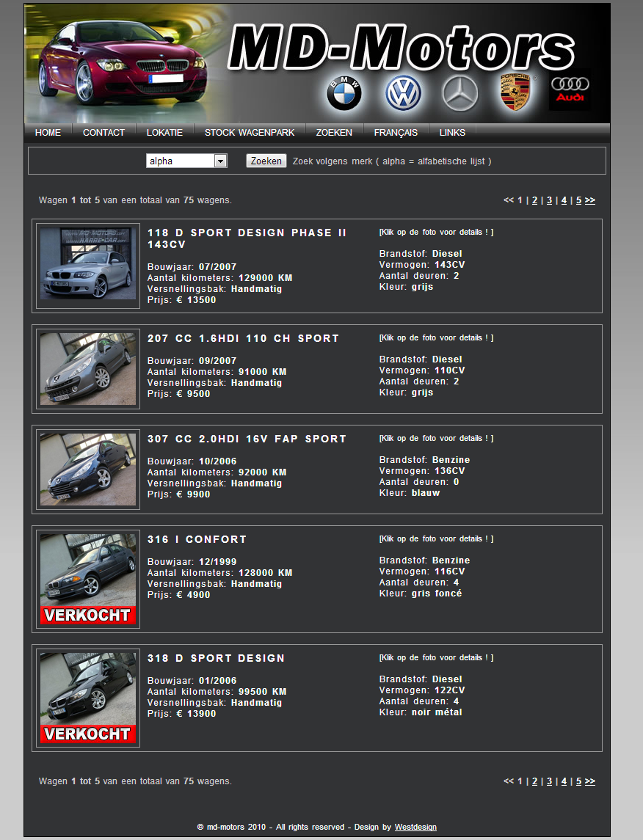The image size is (643, 840).
Task: Click the Vermogen: 110CV text
Action: coord(422,370)
